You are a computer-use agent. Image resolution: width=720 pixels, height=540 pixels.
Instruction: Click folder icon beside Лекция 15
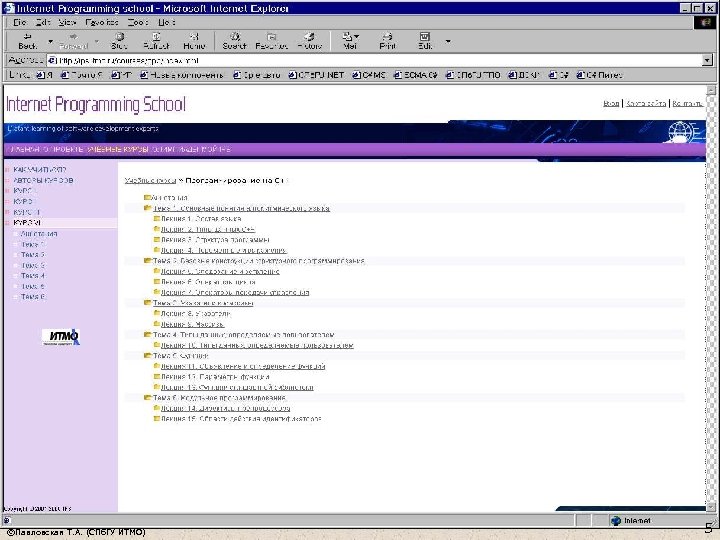click(x=157, y=419)
